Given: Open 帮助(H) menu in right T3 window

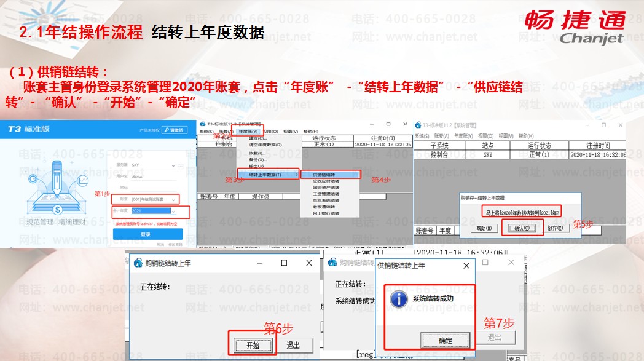Looking at the screenshot, I should click(x=526, y=136).
